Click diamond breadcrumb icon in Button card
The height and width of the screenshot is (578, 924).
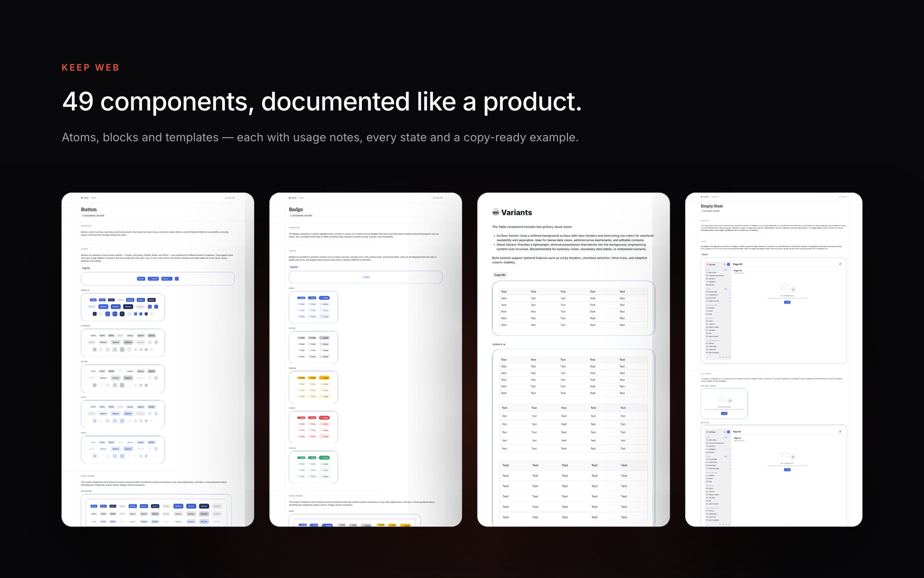click(82, 198)
